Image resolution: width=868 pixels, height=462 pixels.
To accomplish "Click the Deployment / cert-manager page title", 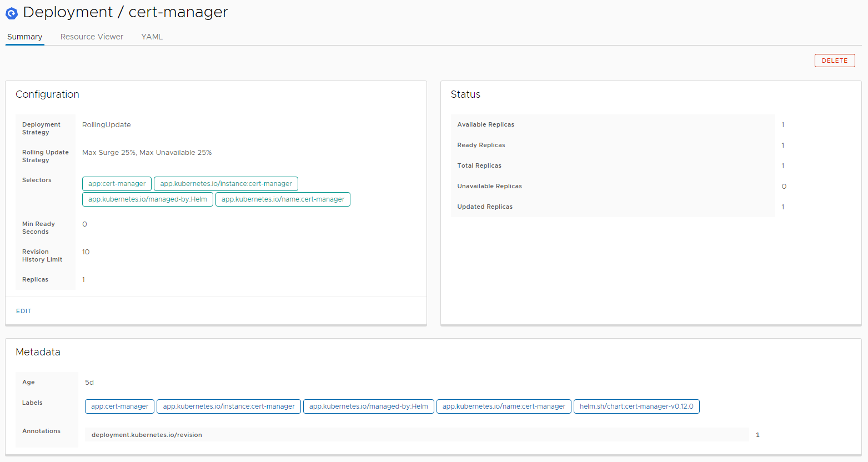I will [126, 12].
